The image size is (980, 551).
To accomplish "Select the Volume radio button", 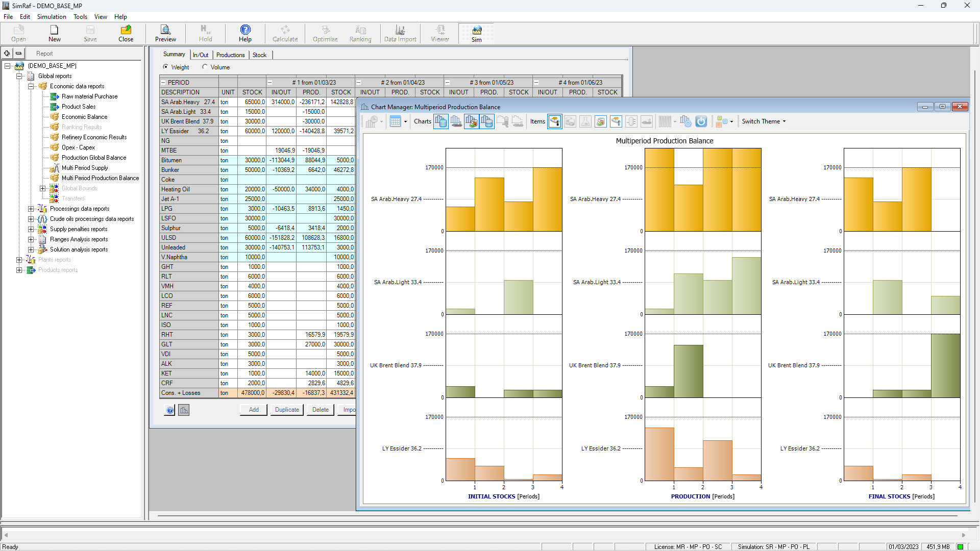I will tap(205, 67).
